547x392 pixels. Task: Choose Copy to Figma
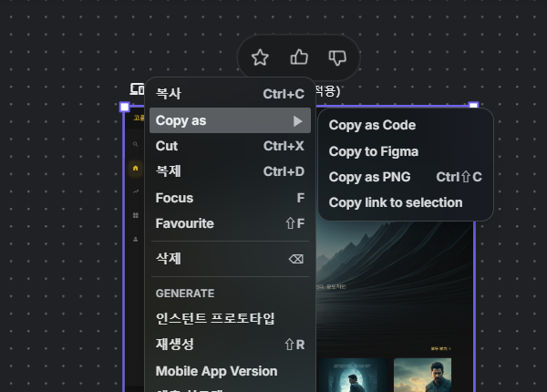click(373, 151)
